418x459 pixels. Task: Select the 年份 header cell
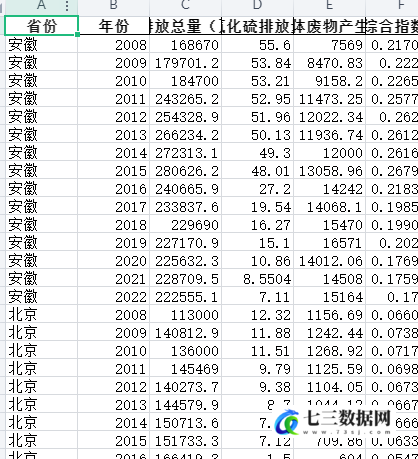tap(114, 25)
